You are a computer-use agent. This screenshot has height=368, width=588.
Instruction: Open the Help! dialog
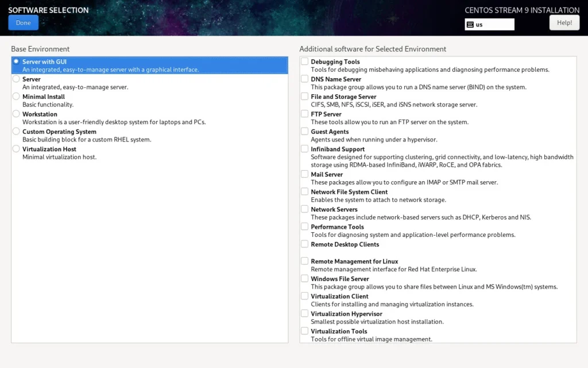[x=564, y=22]
